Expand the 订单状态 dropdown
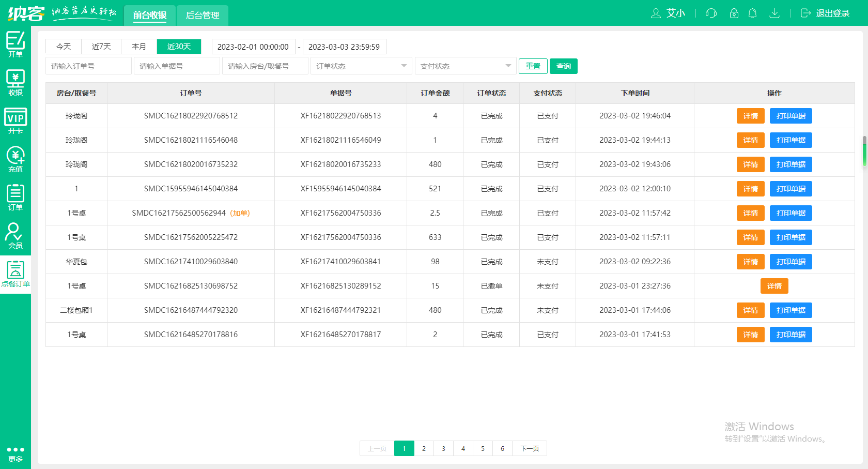 361,66
